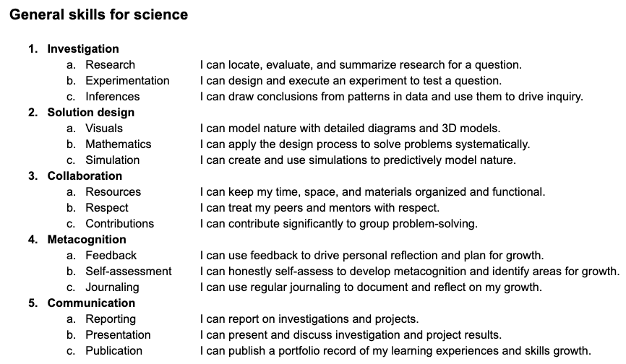Click the 'Research' list item
The width and height of the screenshot is (626, 364).
click(x=110, y=64)
